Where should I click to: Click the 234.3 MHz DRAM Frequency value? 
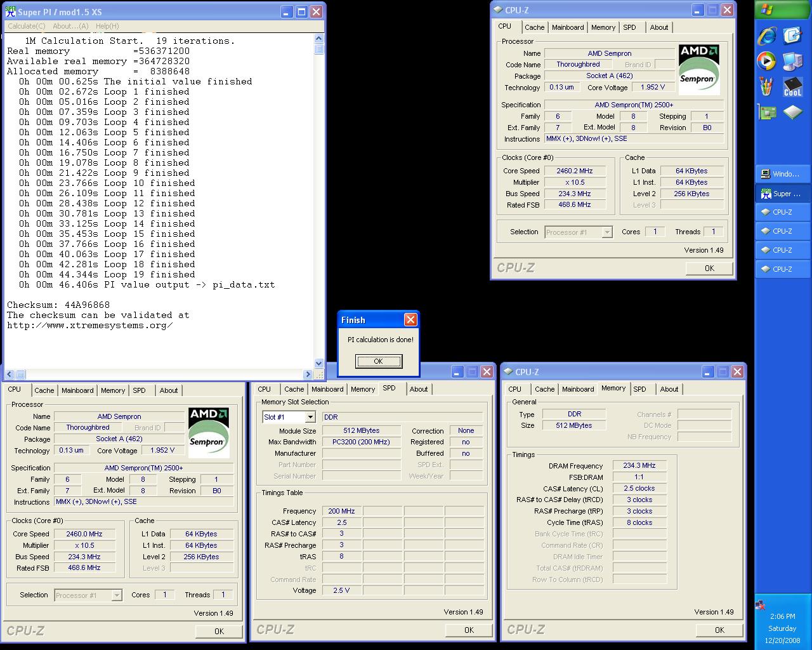click(x=639, y=465)
